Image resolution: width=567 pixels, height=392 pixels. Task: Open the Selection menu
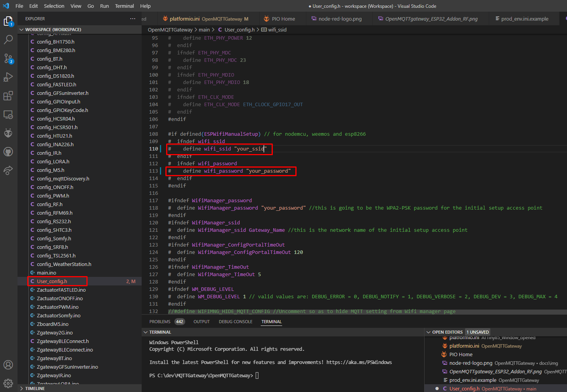pos(54,6)
